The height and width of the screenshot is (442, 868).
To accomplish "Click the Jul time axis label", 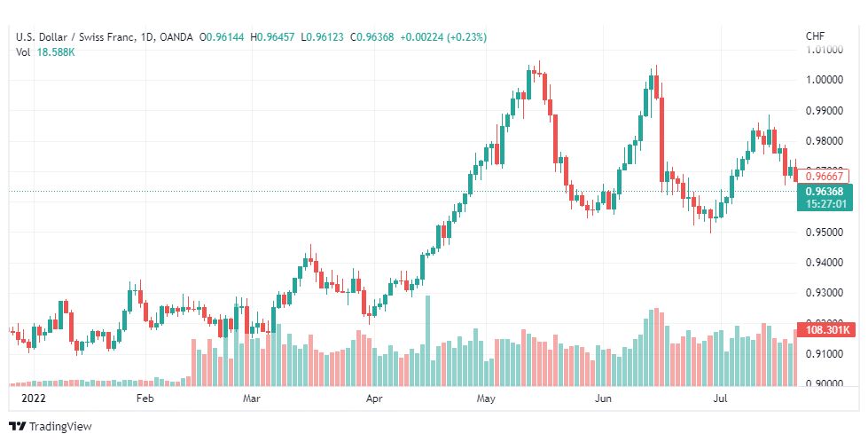I will point(720,399).
